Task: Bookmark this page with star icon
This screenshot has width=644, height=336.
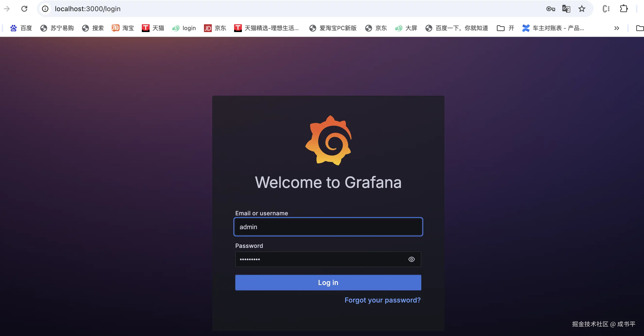Action: (582, 9)
